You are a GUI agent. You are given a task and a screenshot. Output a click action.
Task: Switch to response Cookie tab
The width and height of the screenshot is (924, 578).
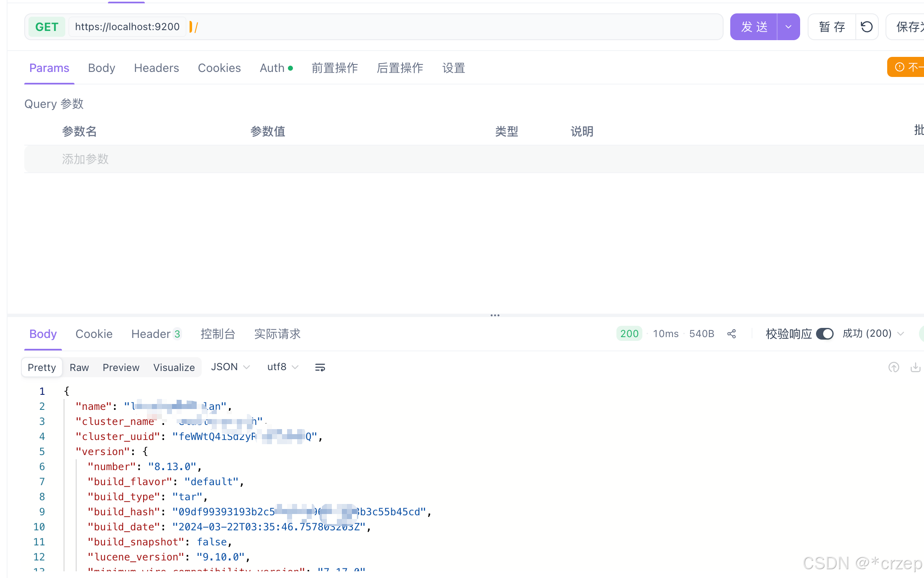coord(94,334)
